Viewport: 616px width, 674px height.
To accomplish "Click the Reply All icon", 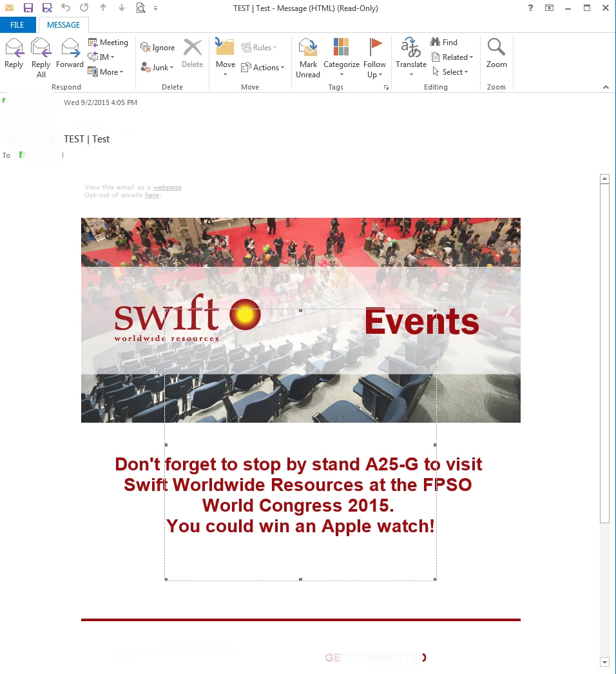I will (41, 47).
